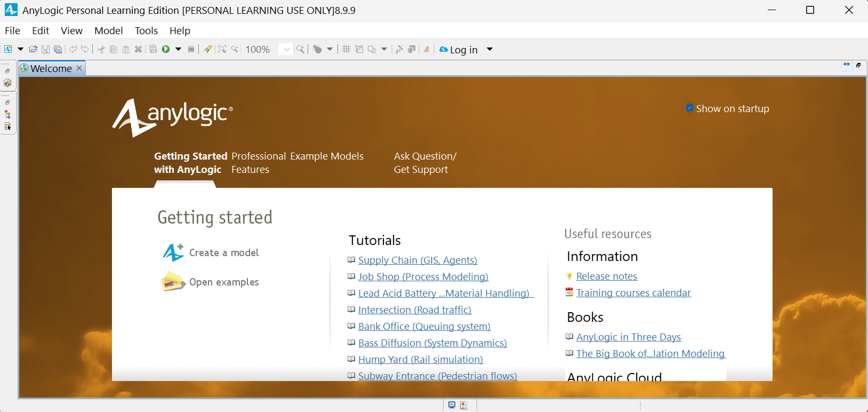
Task: Click the Save All icon
Action: (x=58, y=49)
